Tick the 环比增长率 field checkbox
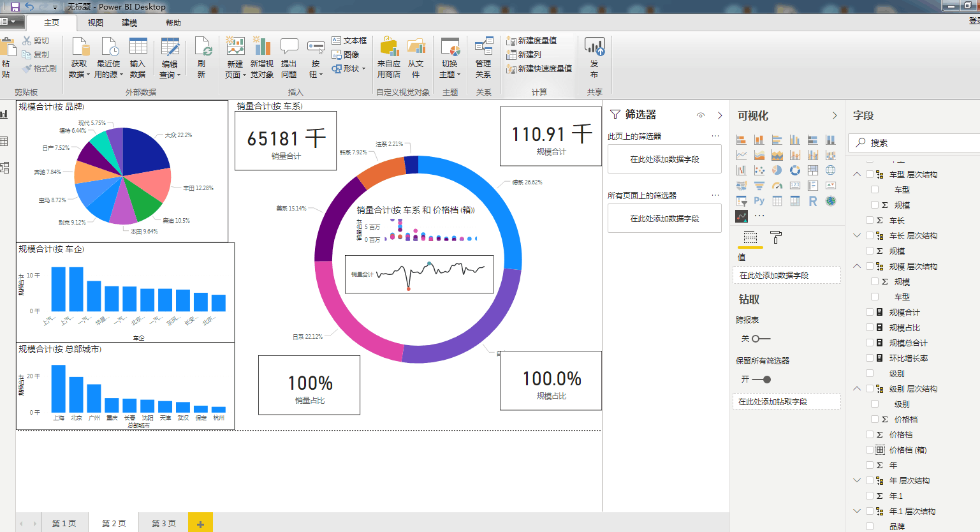The image size is (980, 532). [x=870, y=358]
